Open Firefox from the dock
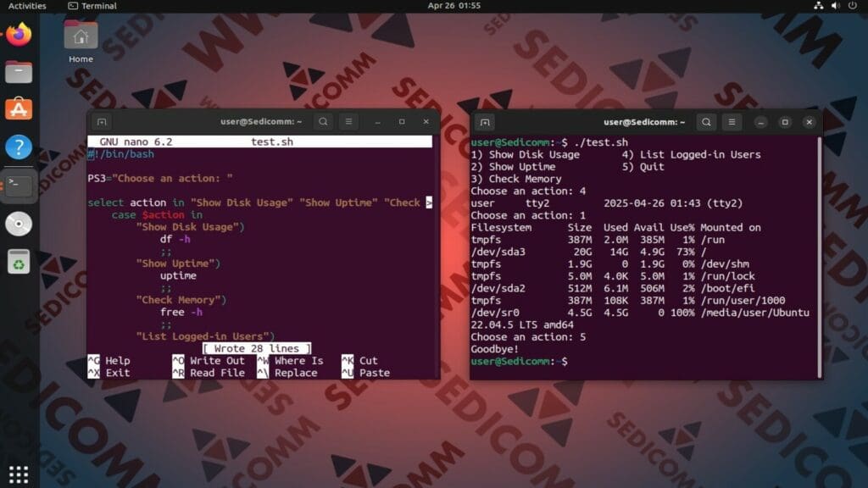 tap(19, 35)
